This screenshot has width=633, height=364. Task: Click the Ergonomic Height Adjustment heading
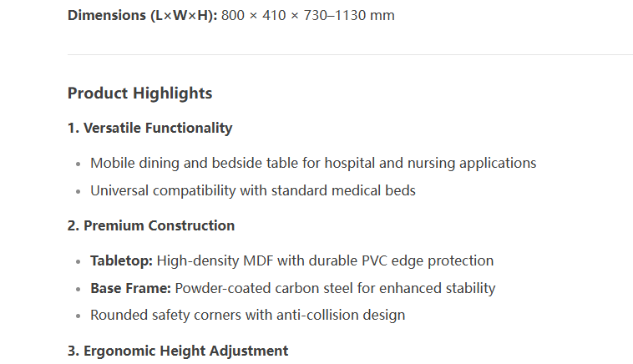click(178, 351)
